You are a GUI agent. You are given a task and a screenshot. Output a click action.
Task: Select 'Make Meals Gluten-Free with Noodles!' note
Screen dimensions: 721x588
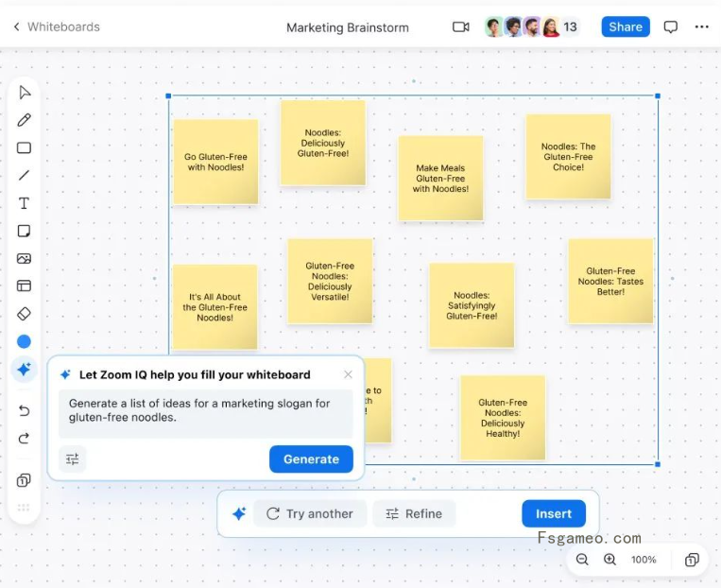(440, 179)
